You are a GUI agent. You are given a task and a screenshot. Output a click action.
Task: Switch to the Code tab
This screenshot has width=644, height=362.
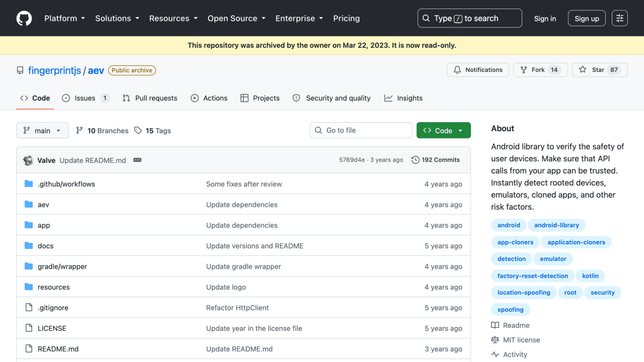pyautogui.click(x=35, y=98)
